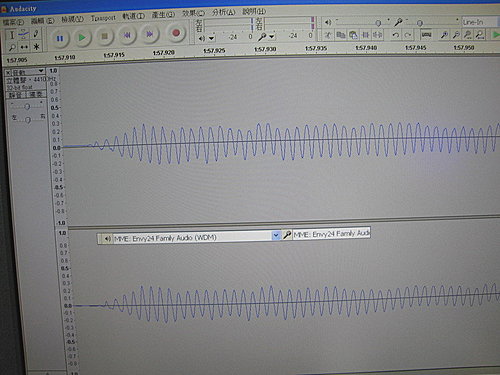
Task: Open the 編輯(E) Edit menu
Action: (x=42, y=21)
